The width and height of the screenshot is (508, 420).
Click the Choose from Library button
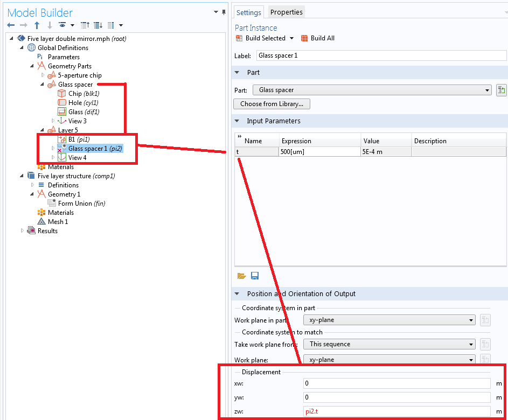tap(272, 104)
